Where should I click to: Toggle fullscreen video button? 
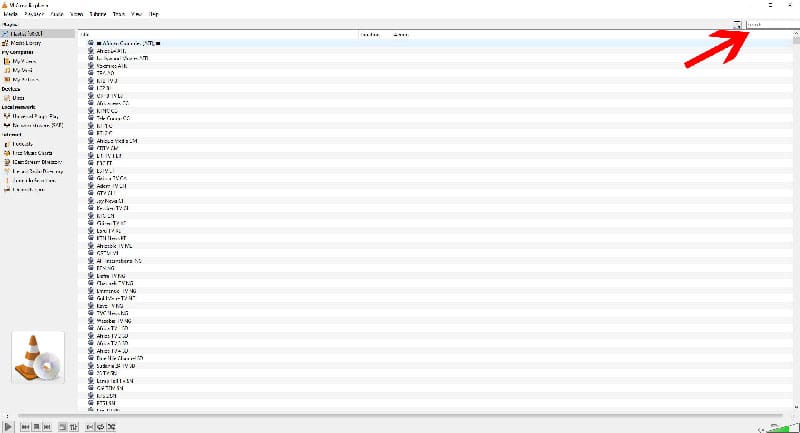click(x=62, y=427)
